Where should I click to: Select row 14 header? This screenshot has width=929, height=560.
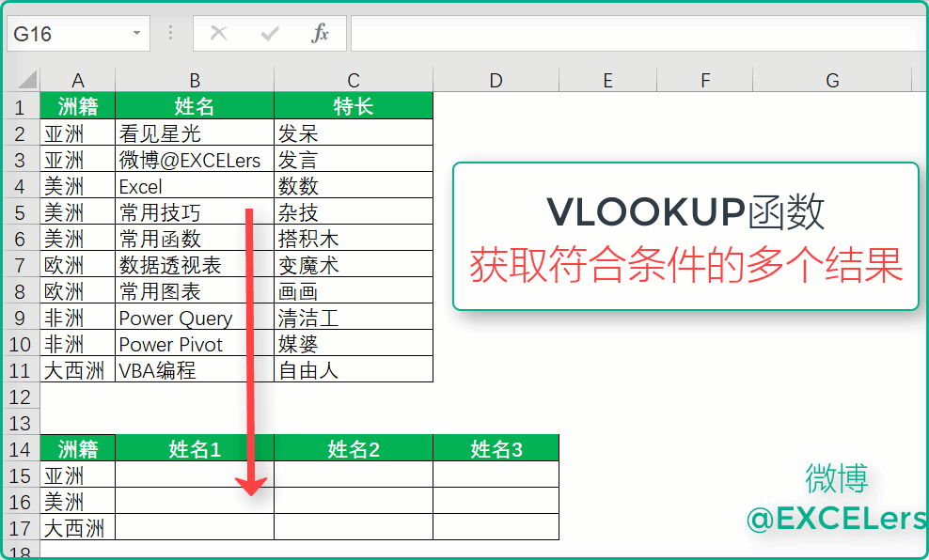pos(20,449)
